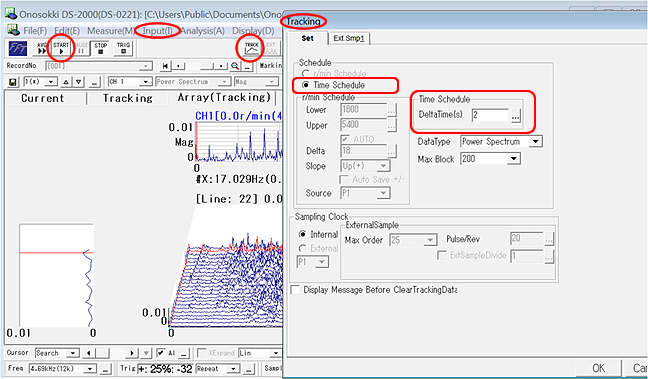The width and height of the screenshot is (648, 379).
Task: Toggle the Al checkbox in the cursor bar
Action: (161, 353)
